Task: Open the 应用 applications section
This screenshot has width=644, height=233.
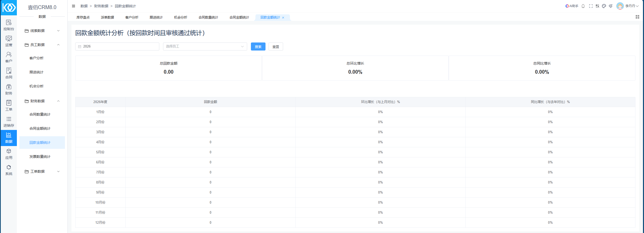Action: click(9, 154)
